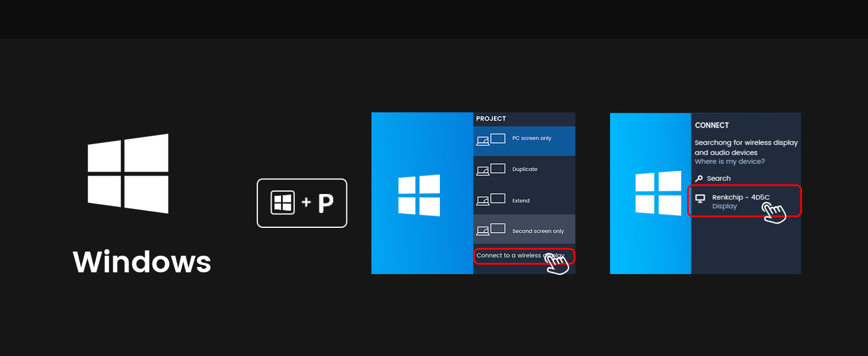This screenshot has width=868, height=356.
Task: Click the Second screen only icon
Action: (490, 229)
